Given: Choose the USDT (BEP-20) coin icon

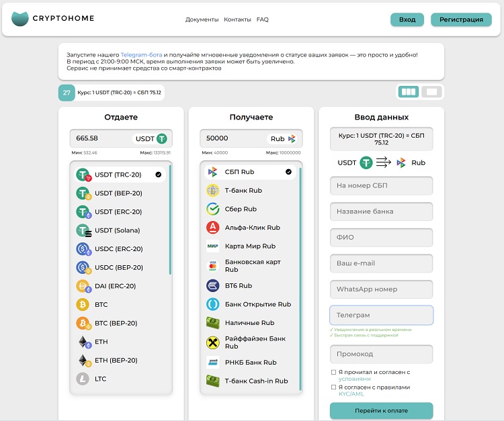Looking at the screenshot, I should [83, 193].
